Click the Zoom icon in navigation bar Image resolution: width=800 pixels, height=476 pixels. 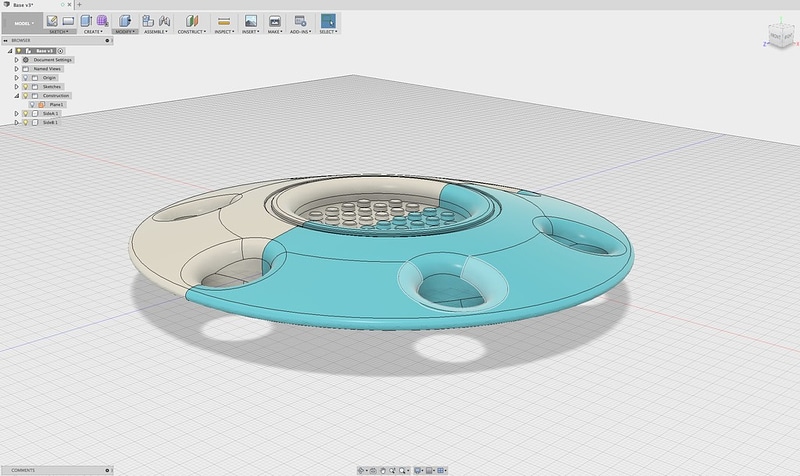(x=392, y=470)
